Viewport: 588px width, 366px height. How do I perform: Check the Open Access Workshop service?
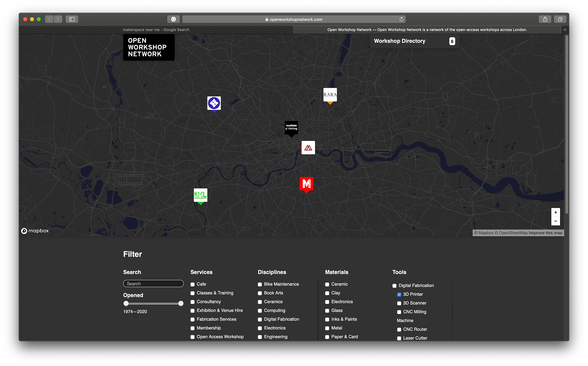tap(193, 337)
